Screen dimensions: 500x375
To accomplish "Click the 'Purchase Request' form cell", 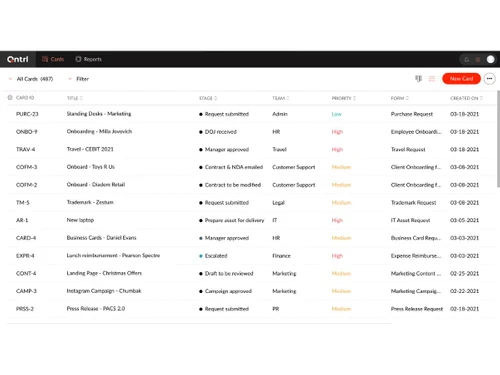I will point(412,114).
